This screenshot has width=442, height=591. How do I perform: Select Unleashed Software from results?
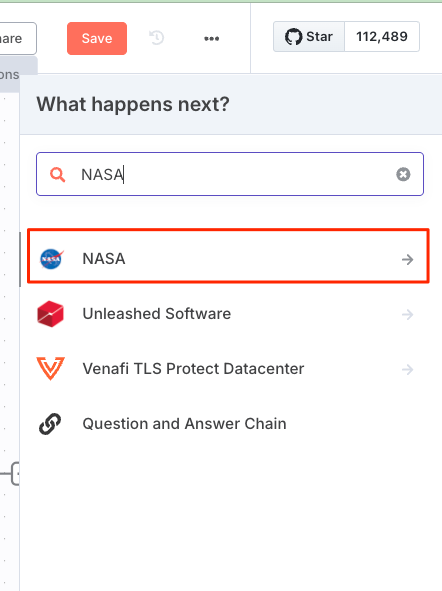pos(228,314)
